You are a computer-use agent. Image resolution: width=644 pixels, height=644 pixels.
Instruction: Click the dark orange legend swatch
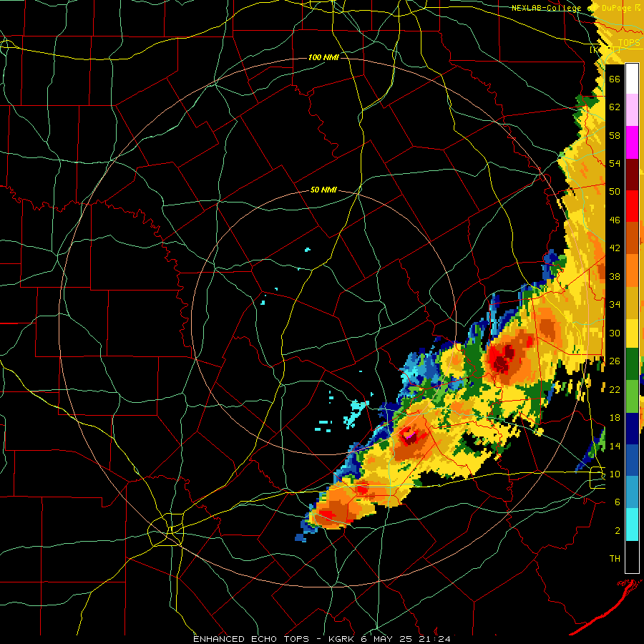click(x=632, y=238)
